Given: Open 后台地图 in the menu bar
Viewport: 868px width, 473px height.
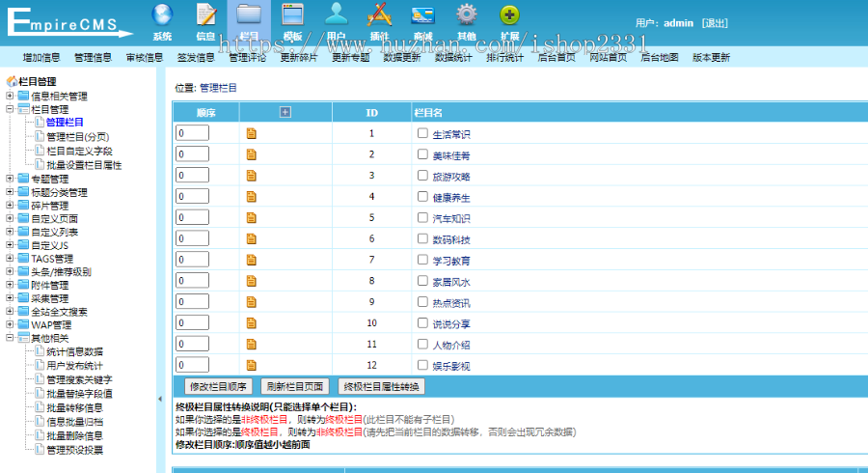Looking at the screenshot, I should [660, 57].
